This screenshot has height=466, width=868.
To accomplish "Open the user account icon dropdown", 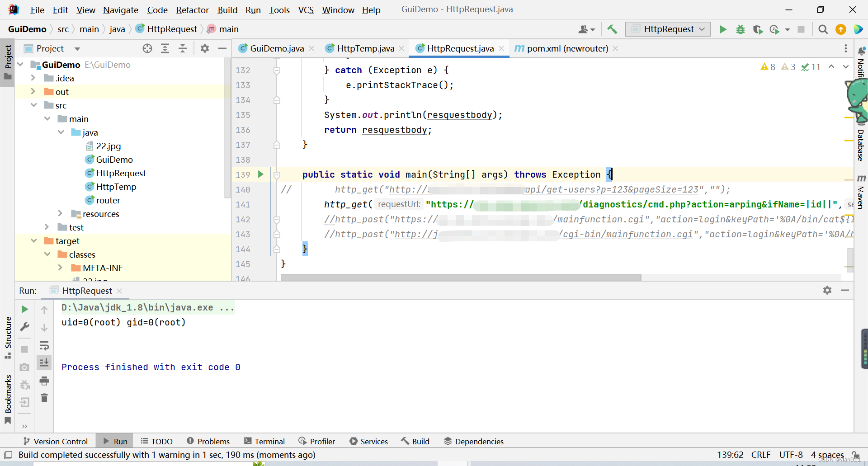I will click(587, 29).
